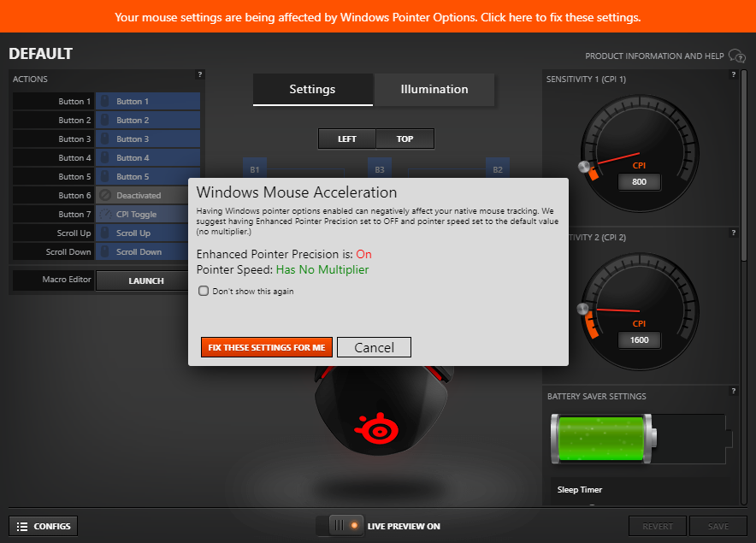Viewport: 756px width, 543px height.
Task: Click the CPI Toggle icon for Button 7
Action: (105, 214)
